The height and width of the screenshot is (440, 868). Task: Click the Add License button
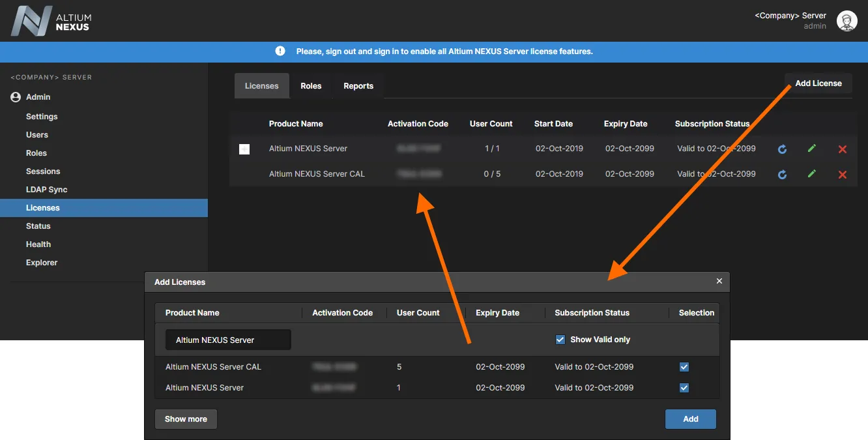[x=818, y=83]
